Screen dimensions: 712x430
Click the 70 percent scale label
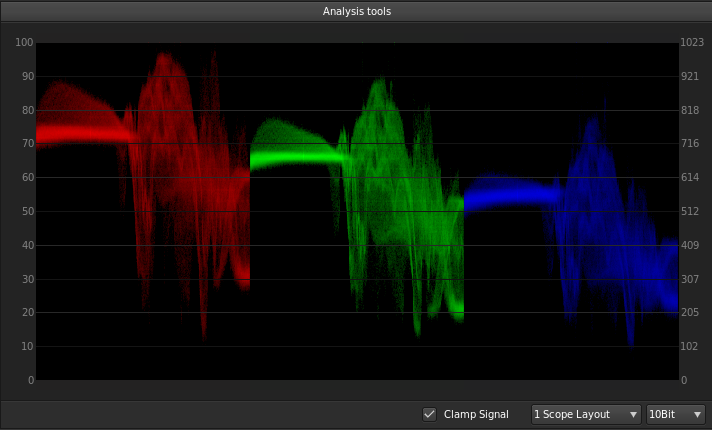(28, 143)
